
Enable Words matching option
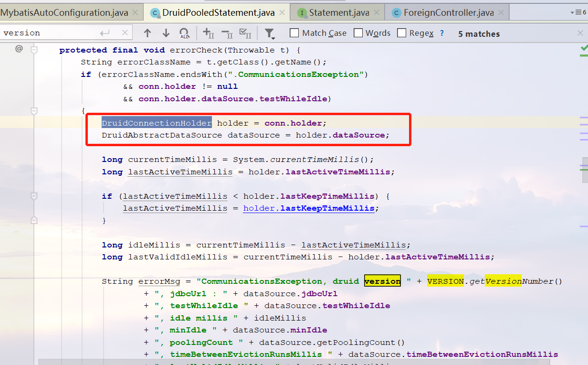pyautogui.click(x=357, y=33)
